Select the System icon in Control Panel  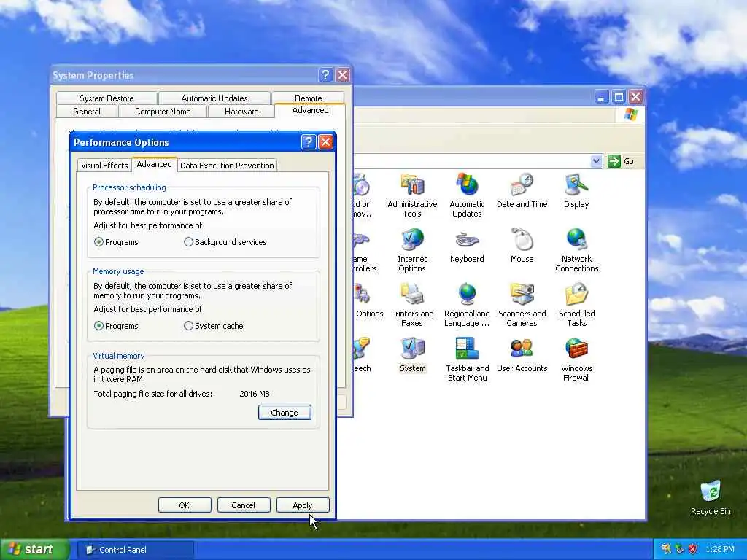click(x=413, y=356)
